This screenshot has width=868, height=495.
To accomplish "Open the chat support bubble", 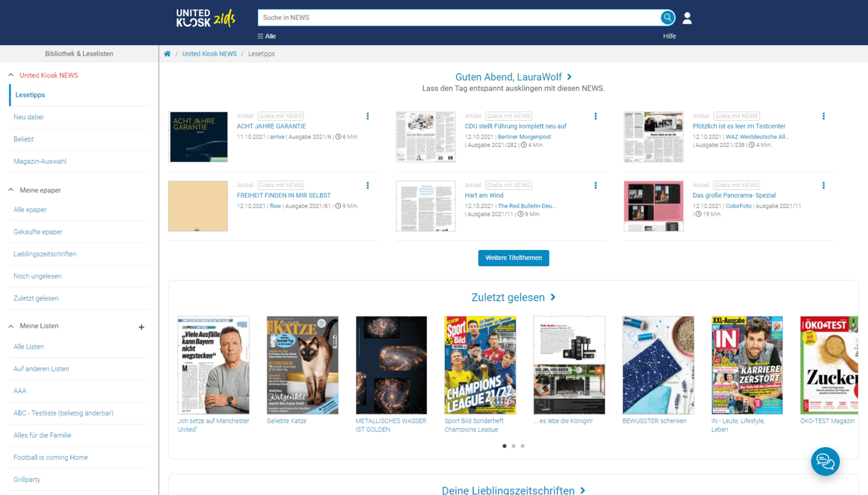I will point(825,462).
